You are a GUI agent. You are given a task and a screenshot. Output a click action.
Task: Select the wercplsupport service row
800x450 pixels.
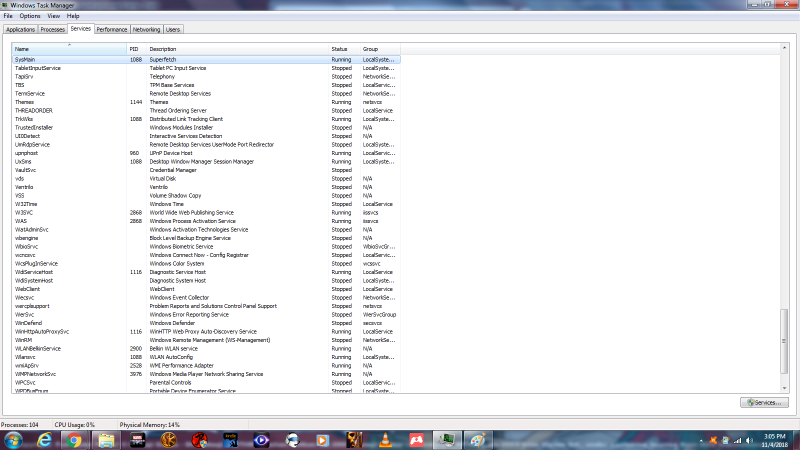point(206,306)
